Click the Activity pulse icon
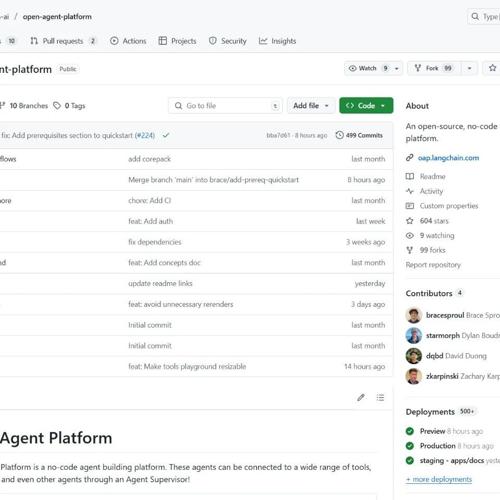This screenshot has width=500, height=500. click(410, 191)
